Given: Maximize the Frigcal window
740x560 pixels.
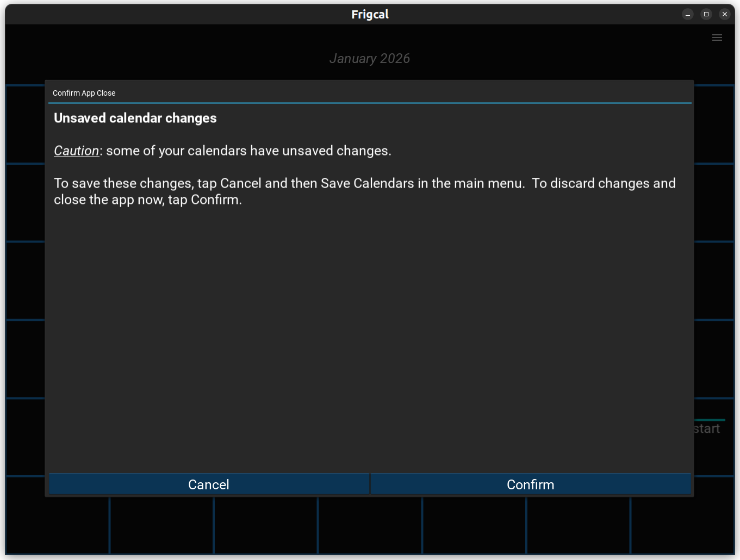Looking at the screenshot, I should (706, 15).
